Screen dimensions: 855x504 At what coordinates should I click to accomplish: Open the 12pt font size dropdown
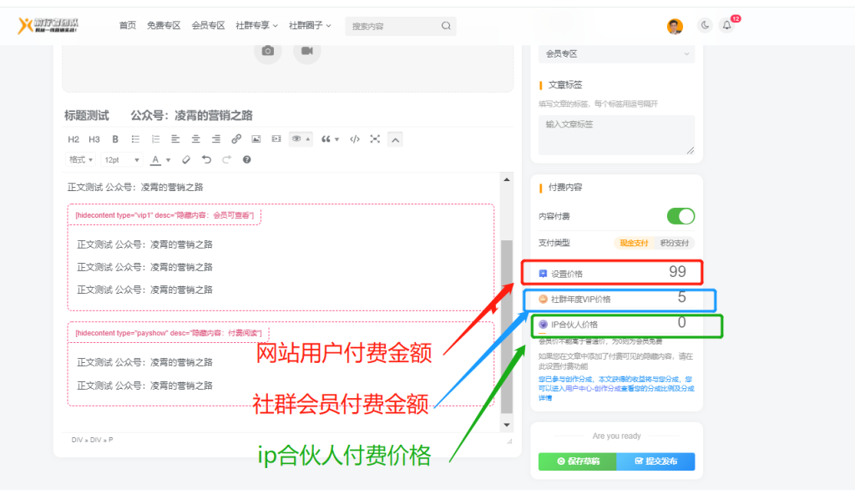click(121, 159)
